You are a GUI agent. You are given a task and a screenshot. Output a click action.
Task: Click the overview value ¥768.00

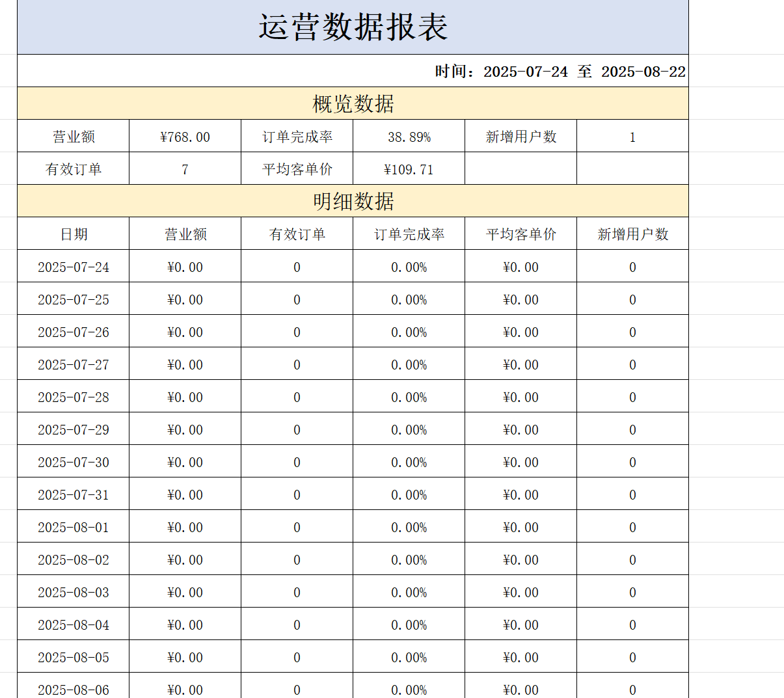(185, 136)
